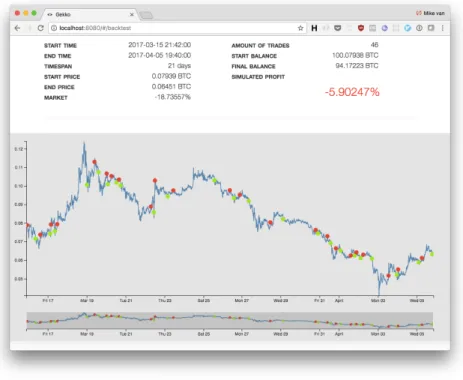This screenshot has width=463, height=380.
Task: Click the red sell marker after the Thu 23 spike
Action: [173, 190]
